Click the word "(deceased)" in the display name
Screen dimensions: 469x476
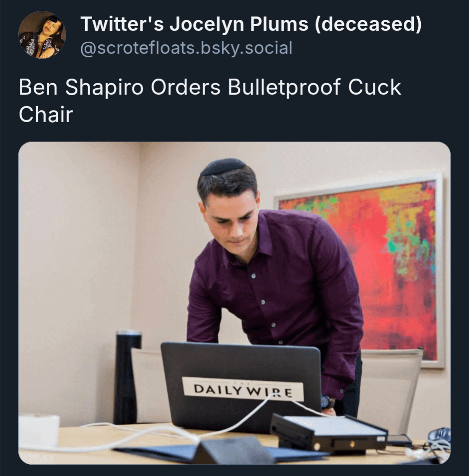point(368,24)
